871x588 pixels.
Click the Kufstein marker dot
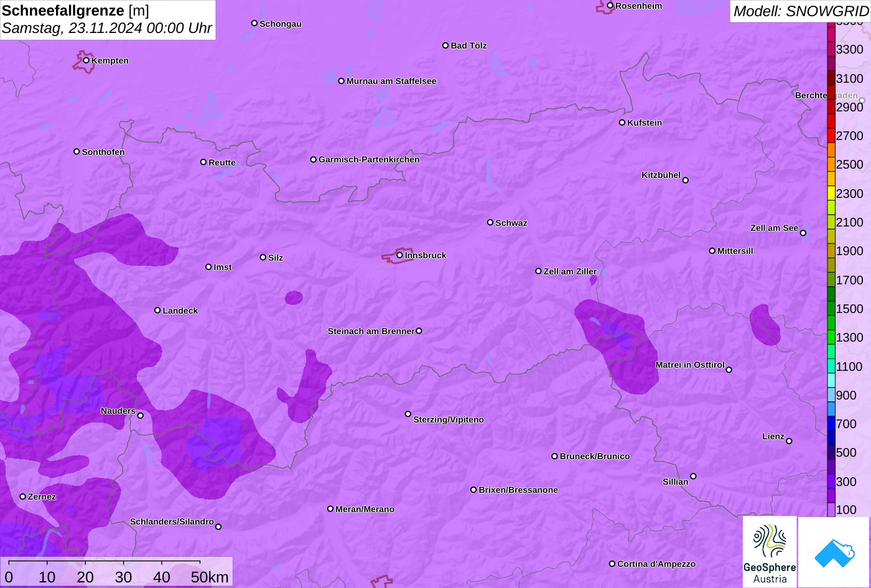[x=622, y=123]
